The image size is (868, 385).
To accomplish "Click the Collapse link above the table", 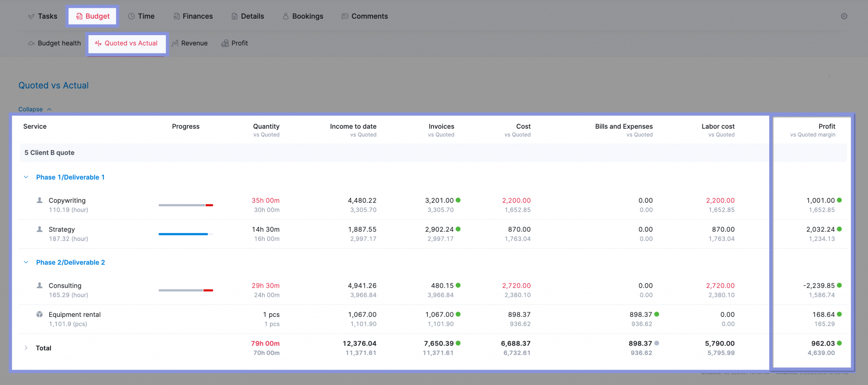I will click(x=30, y=109).
